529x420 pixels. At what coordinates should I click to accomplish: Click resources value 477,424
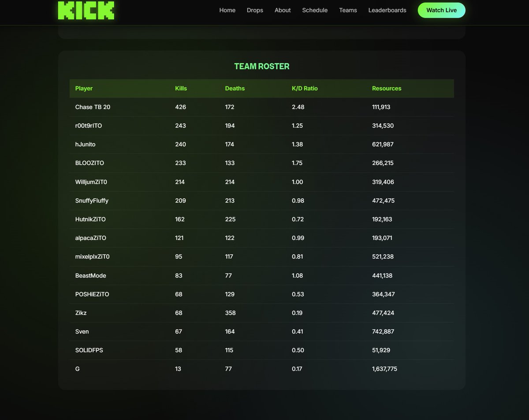point(383,313)
